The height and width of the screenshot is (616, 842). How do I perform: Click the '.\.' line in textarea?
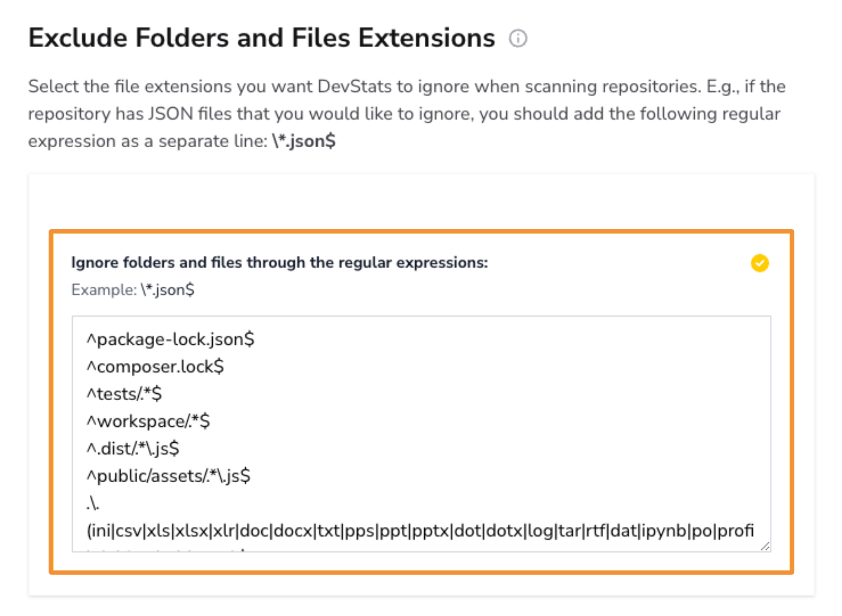click(93, 503)
